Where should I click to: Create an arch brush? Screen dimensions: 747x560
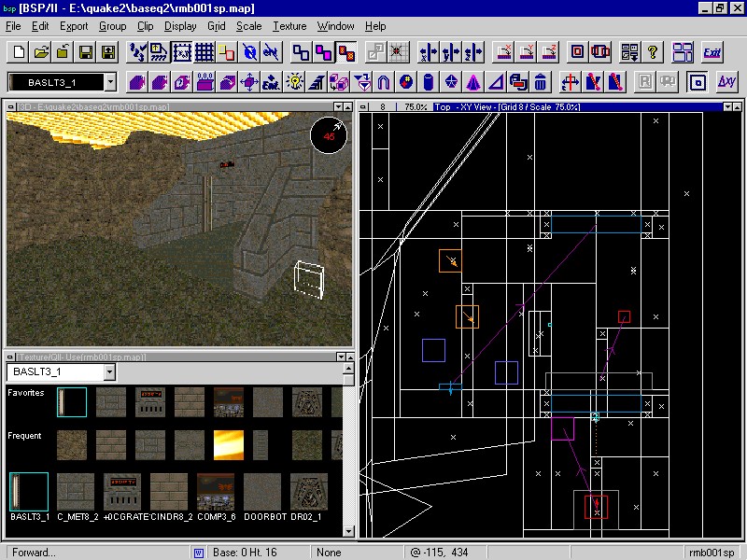point(384,82)
